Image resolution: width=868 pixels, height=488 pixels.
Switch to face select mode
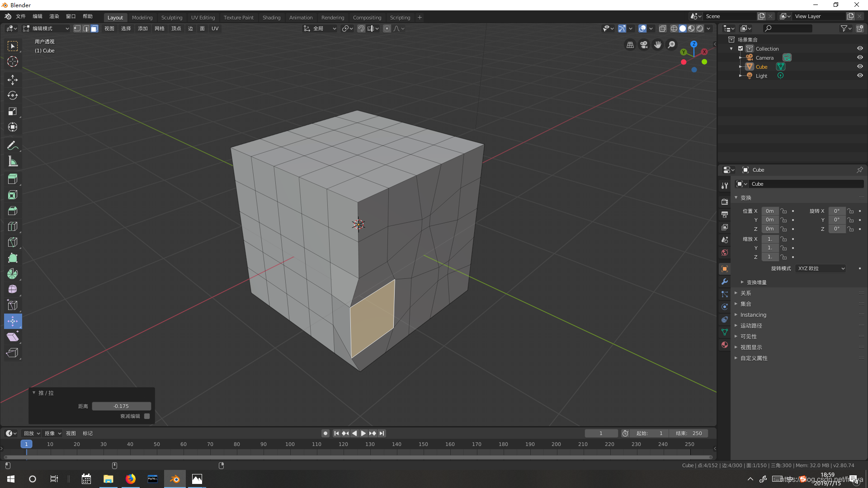[x=94, y=28]
